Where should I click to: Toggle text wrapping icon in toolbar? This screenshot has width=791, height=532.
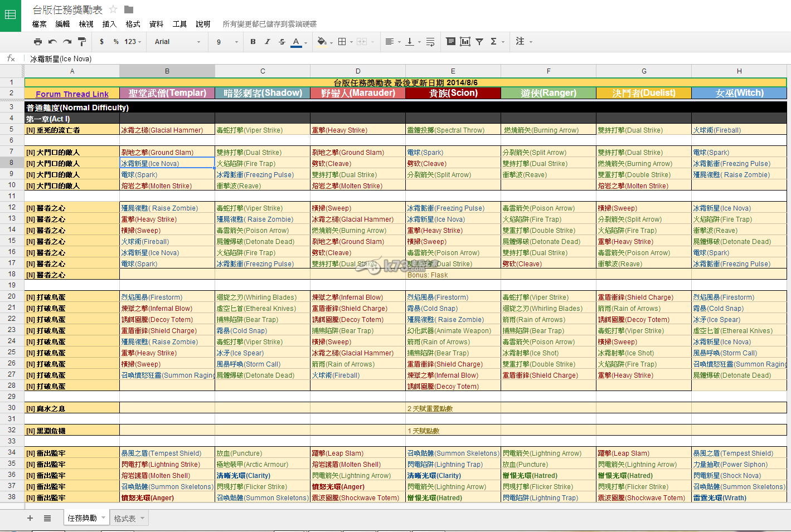pos(430,42)
